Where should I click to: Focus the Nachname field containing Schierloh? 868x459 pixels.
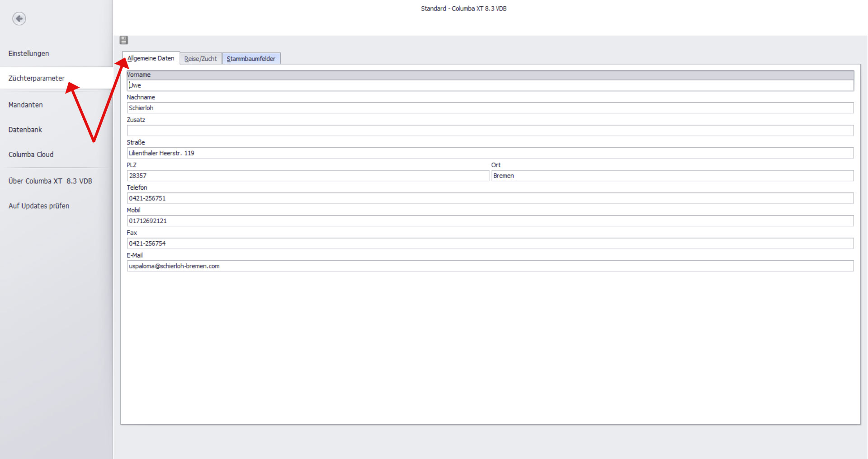coord(490,108)
